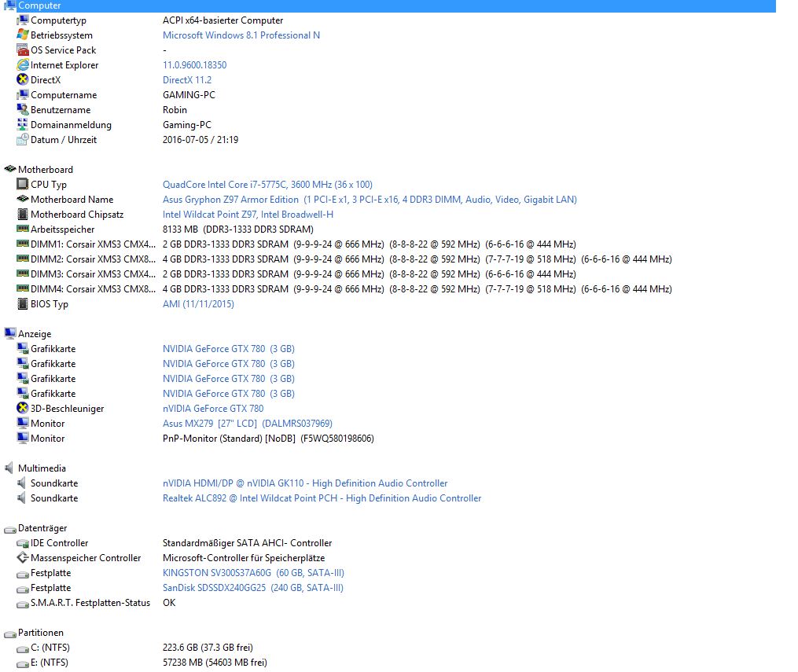Open the DirectX 11.2 link
The image size is (798, 672).
click(187, 80)
